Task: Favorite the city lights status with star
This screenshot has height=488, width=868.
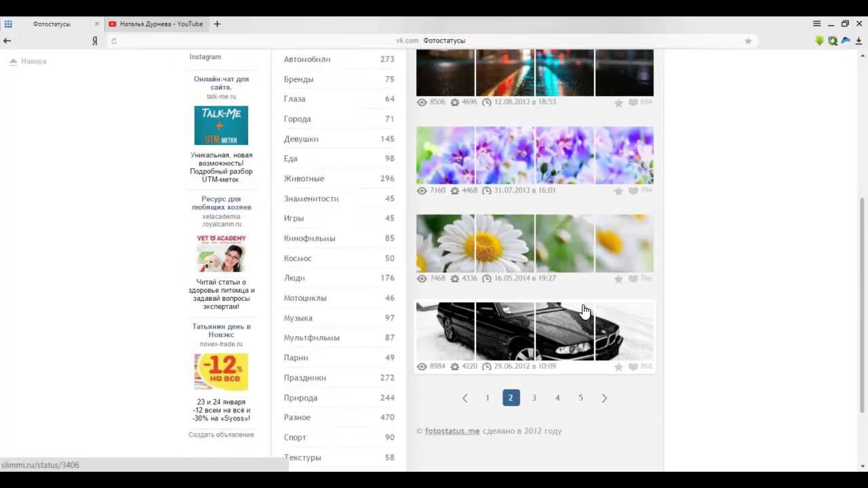Action: [x=618, y=103]
